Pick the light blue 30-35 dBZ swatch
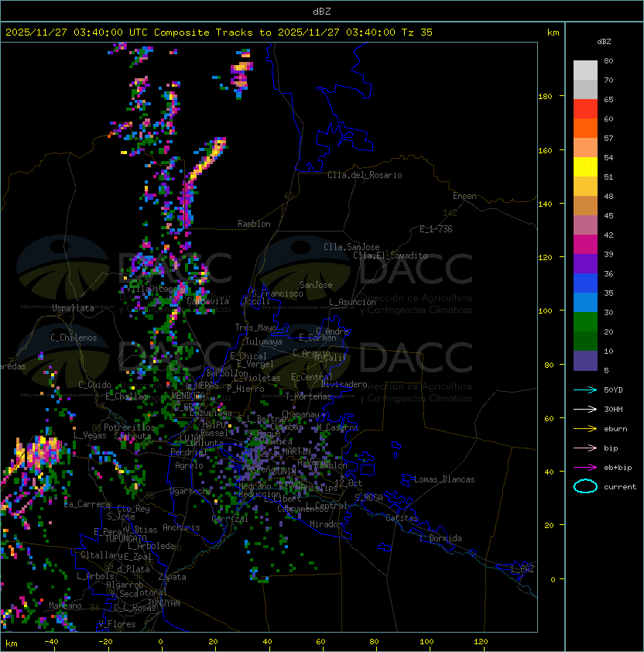Screen dimensions: 644x652 coord(585,302)
